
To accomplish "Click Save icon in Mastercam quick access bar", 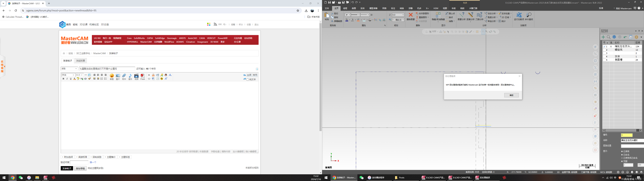I will tap(330, 3).
